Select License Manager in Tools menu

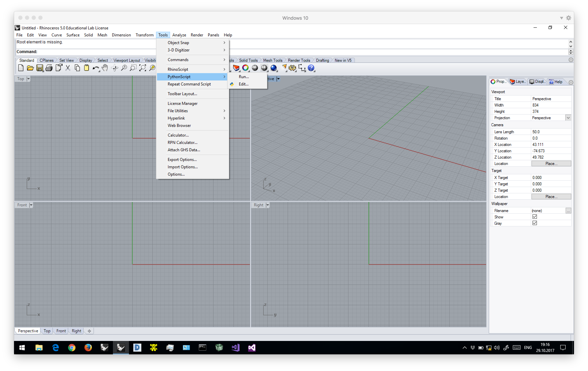[193, 104]
